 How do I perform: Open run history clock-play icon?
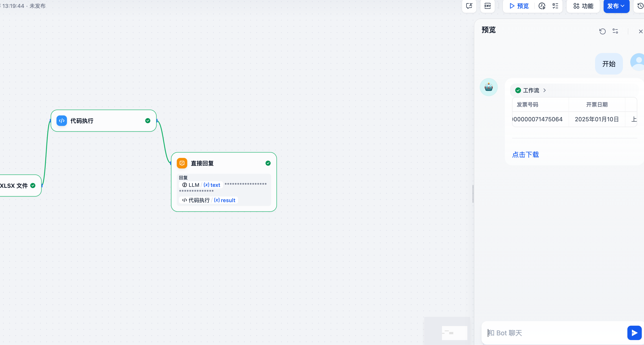[542, 6]
